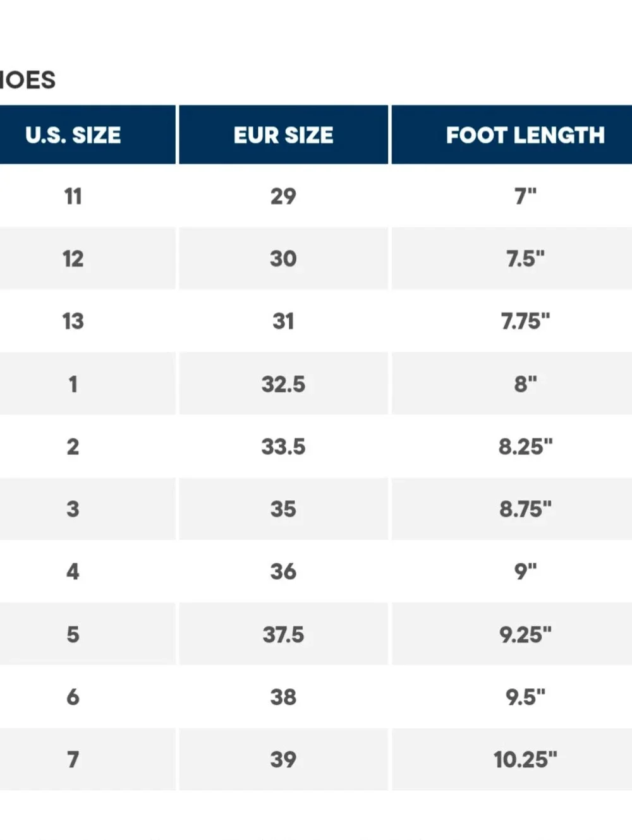Select EUR size 30 cell
This screenshot has height=840, width=632.
[x=283, y=258]
